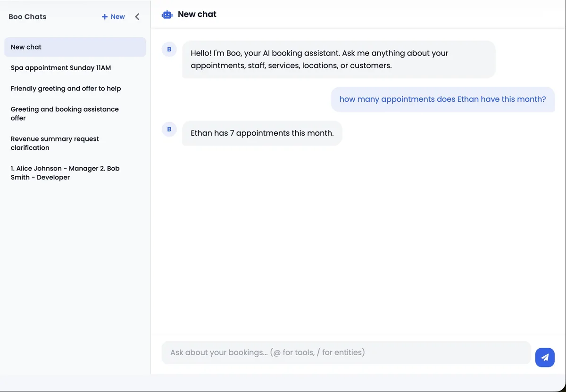Click the plus icon beside New
Image resolution: width=566 pixels, height=392 pixels.
[105, 17]
